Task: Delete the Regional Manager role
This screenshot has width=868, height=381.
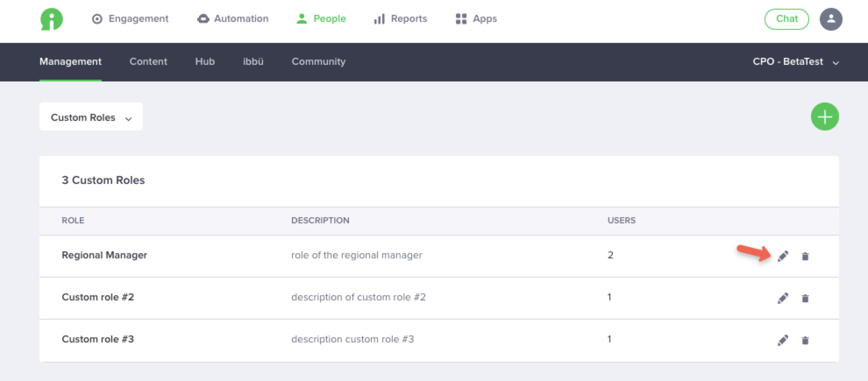Action: [805, 256]
